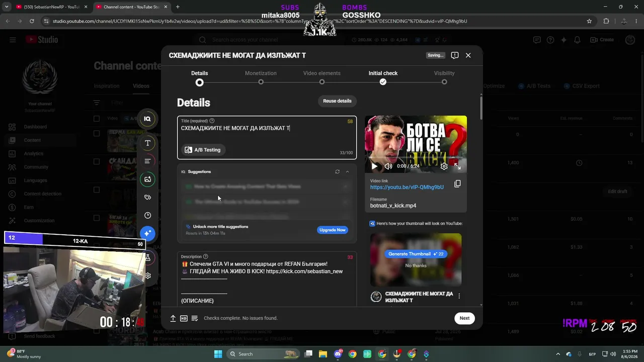Go to the Details step
Viewport: 644px width, 362px height.
pos(200,77)
